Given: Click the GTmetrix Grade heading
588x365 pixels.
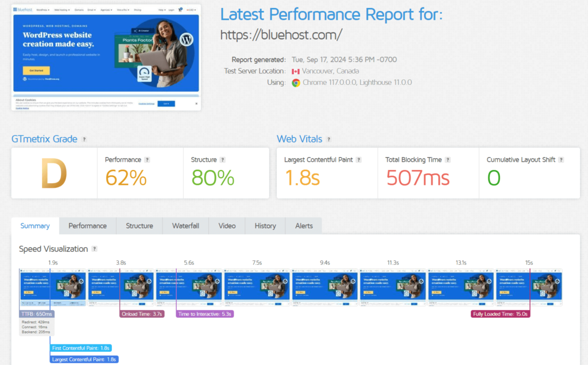Looking at the screenshot, I should (44, 139).
